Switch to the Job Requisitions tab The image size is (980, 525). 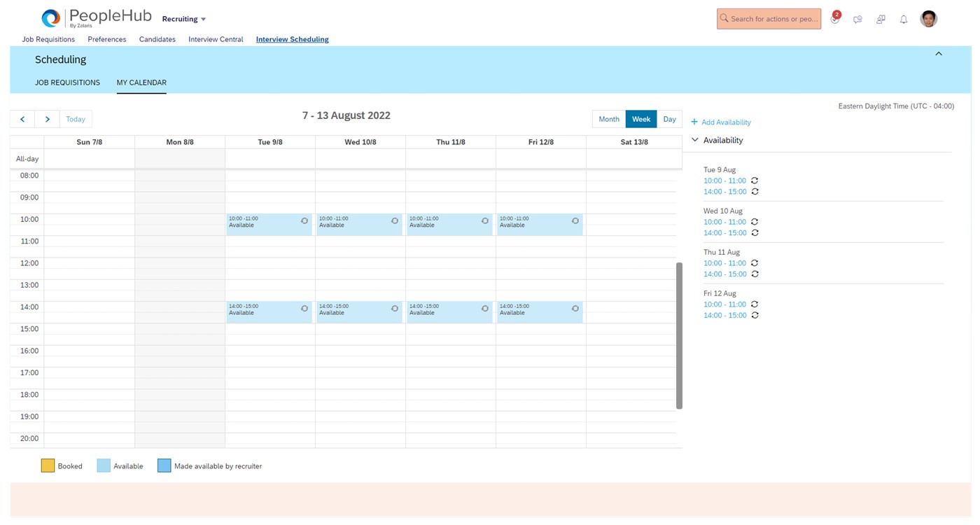coord(67,83)
